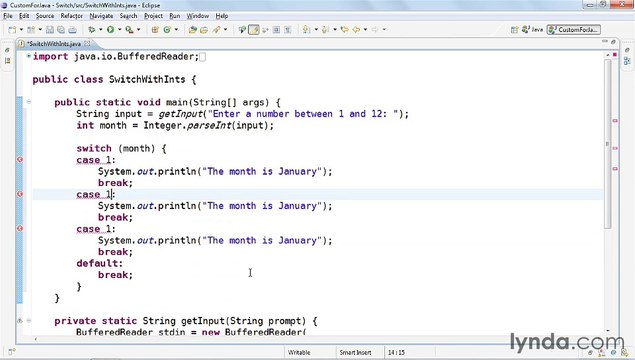Viewport: 635px width, 360px height.
Task: Open the Refactor menu
Action: pyautogui.click(x=72, y=16)
